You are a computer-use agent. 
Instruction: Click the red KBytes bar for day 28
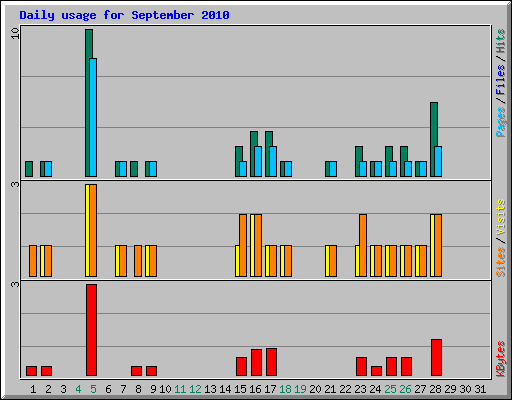(436, 358)
